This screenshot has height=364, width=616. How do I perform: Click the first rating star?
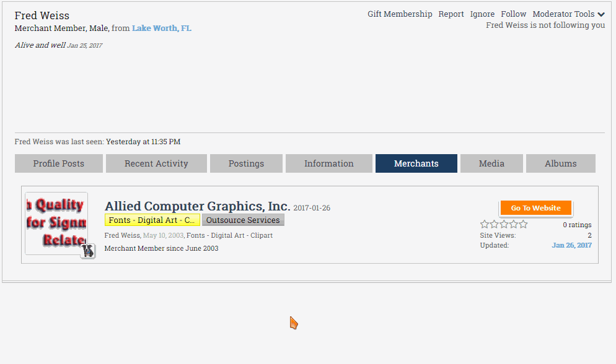(x=485, y=224)
